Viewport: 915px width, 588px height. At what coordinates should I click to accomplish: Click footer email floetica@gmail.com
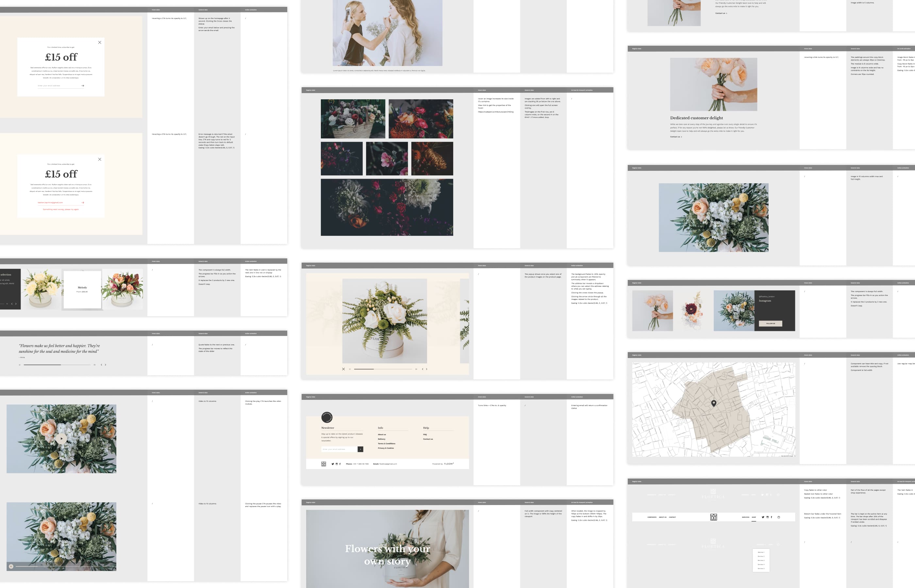(x=388, y=464)
